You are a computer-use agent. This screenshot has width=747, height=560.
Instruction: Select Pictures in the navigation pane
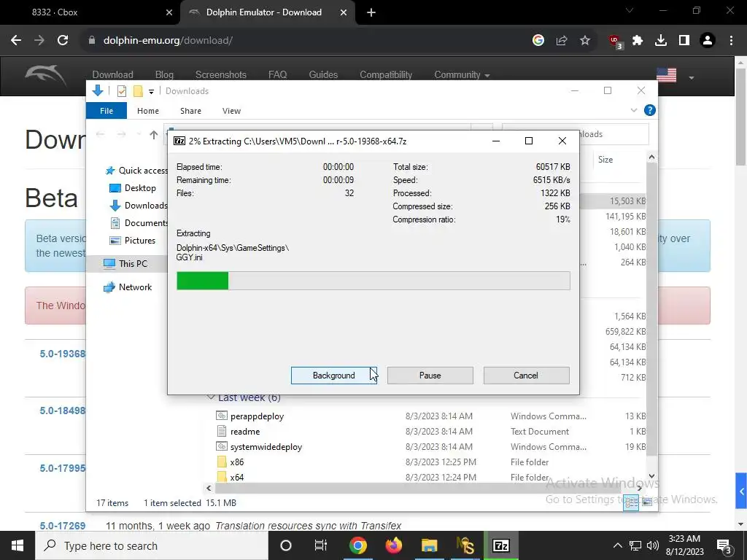133,241
